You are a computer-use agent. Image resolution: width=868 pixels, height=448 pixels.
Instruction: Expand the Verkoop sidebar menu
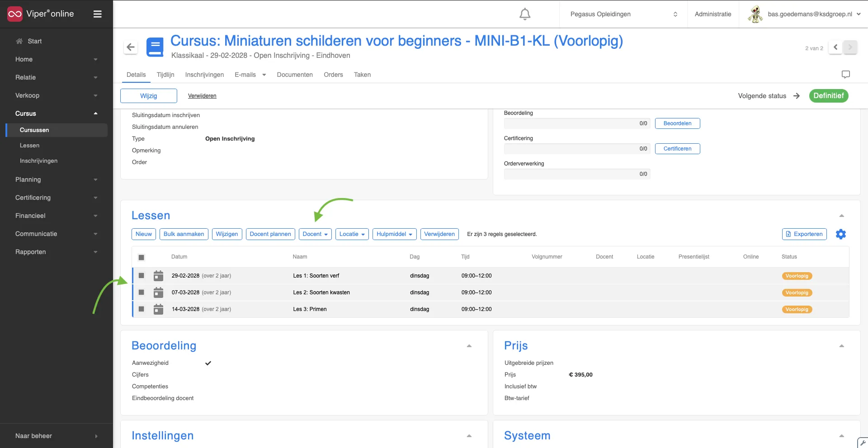point(57,95)
